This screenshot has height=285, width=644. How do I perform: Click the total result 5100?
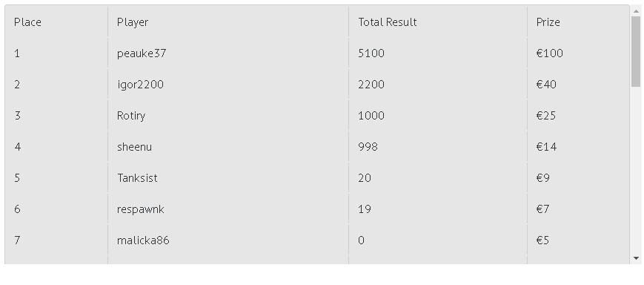point(371,53)
